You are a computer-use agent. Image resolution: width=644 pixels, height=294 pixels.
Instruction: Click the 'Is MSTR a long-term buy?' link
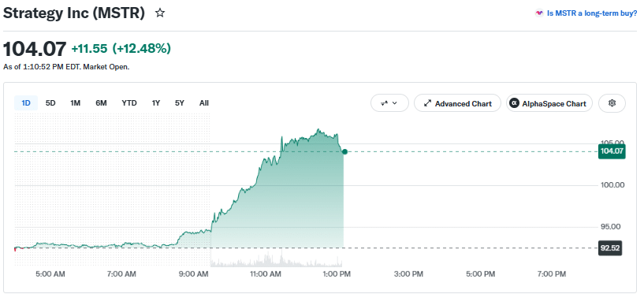(x=592, y=13)
